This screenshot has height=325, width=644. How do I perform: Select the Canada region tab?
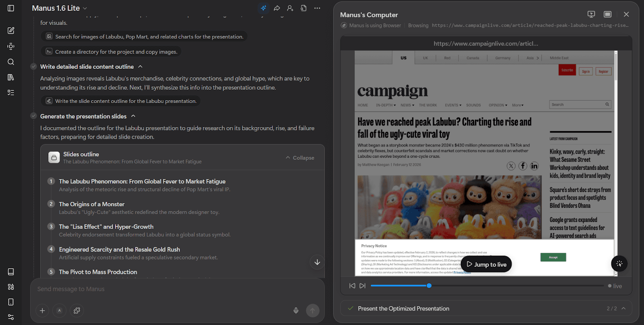tap(473, 58)
